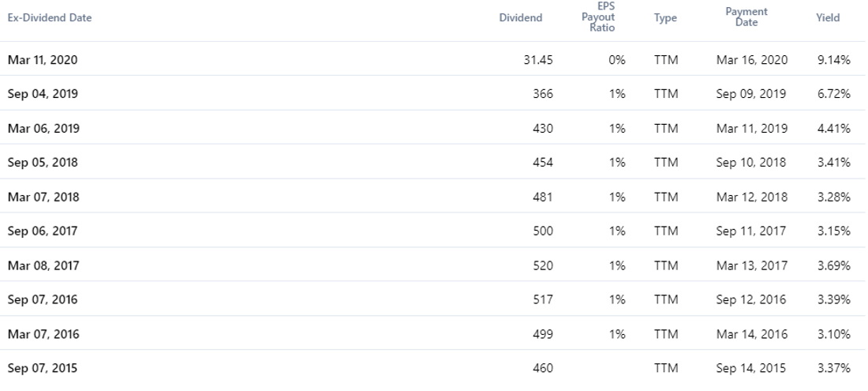Select the Mar 11, 2020 ex-dividend row
The image size is (868, 391).
click(434, 59)
